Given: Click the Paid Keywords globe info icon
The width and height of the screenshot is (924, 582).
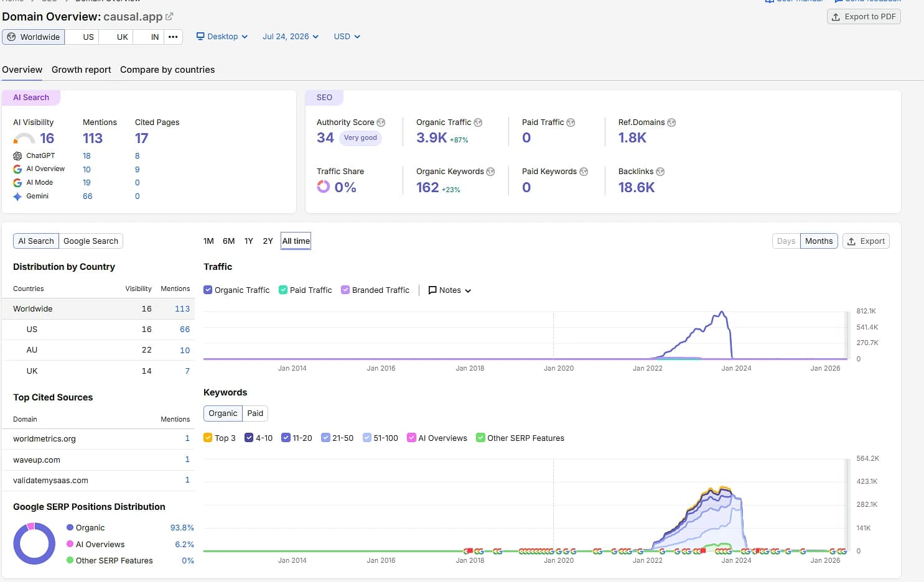Looking at the screenshot, I should (584, 172).
